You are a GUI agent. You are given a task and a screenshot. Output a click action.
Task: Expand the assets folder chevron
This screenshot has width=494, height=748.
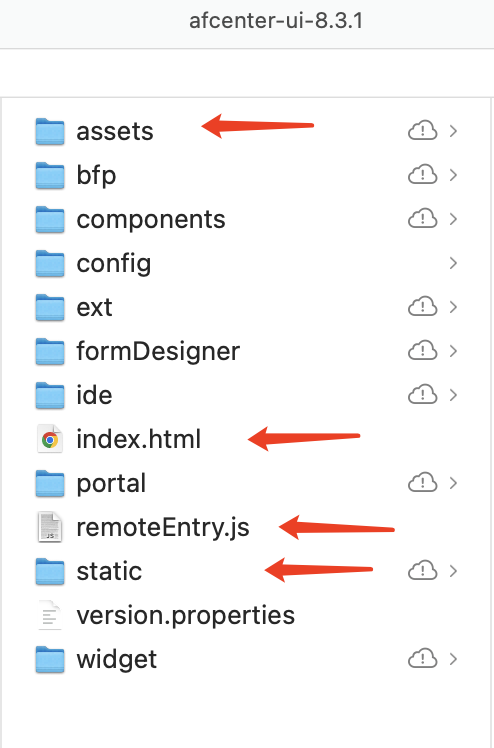tap(453, 131)
